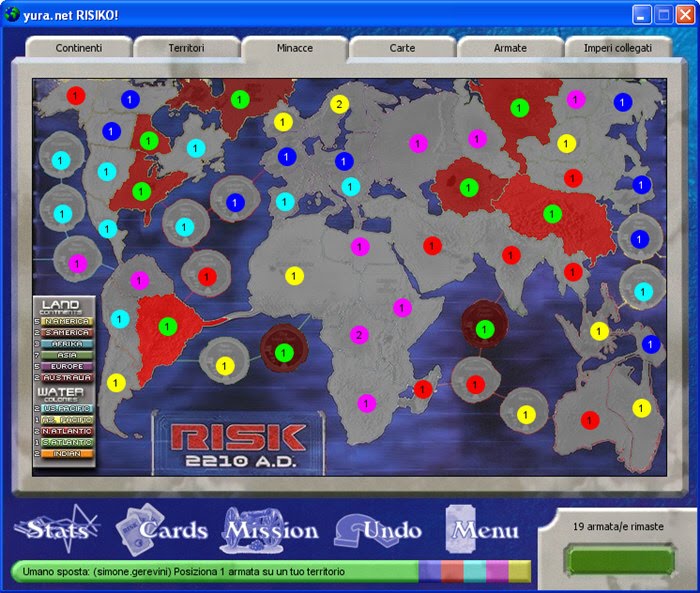Click the N.ATLANTIC water colony label
Viewport: 700px width, 593px height.
click(x=67, y=431)
